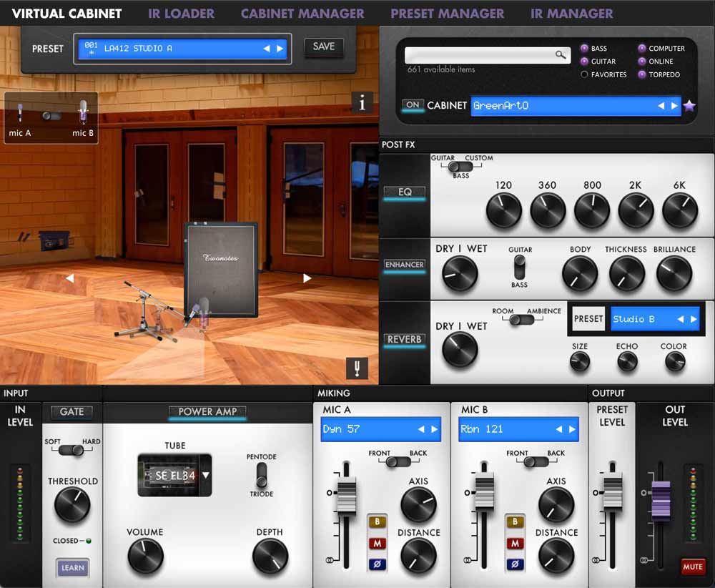Screen dimensions: 715x588
Task: Click the tuning fork tuner icon
Action: [357, 368]
